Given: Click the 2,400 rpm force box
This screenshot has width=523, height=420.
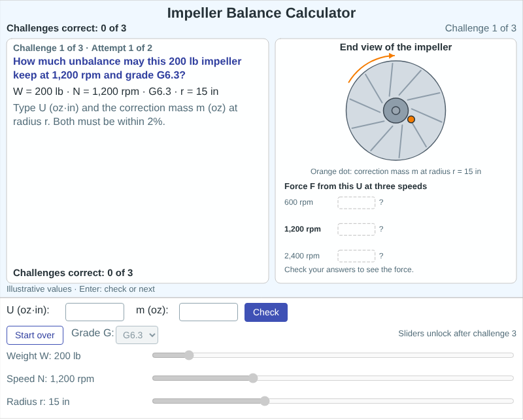Looking at the screenshot, I should [356, 256].
